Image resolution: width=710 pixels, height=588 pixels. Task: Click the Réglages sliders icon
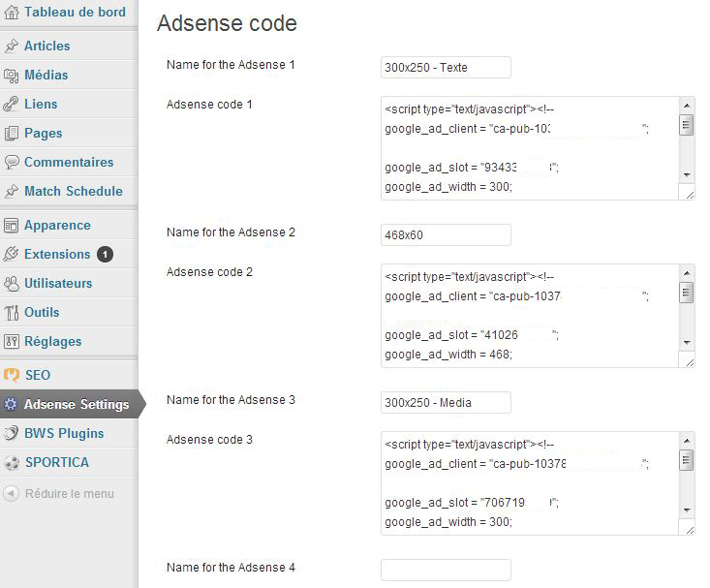click(x=12, y=341)
